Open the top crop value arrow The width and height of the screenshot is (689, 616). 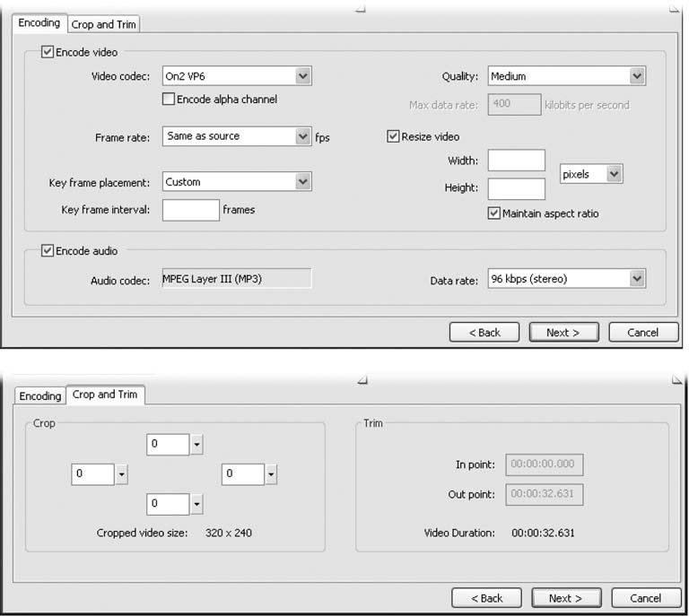pos(196,445)
